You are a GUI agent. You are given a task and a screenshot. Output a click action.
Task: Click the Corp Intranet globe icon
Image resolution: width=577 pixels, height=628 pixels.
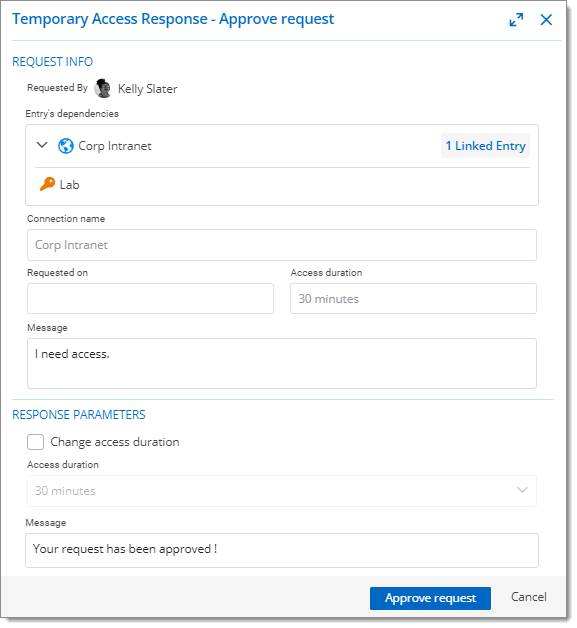(x=66, y=146)
